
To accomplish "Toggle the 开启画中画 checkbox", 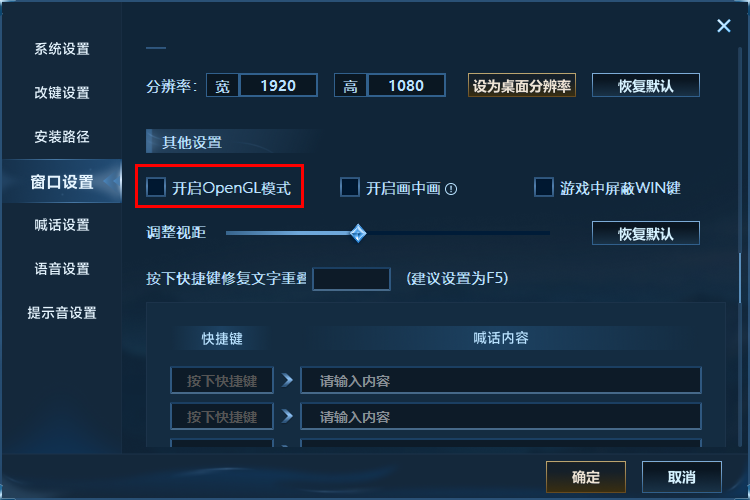I will 350,187.
